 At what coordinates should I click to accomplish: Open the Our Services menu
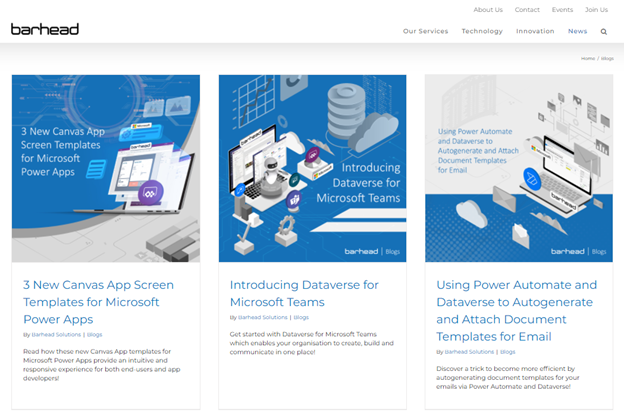(x=425, y=31)
